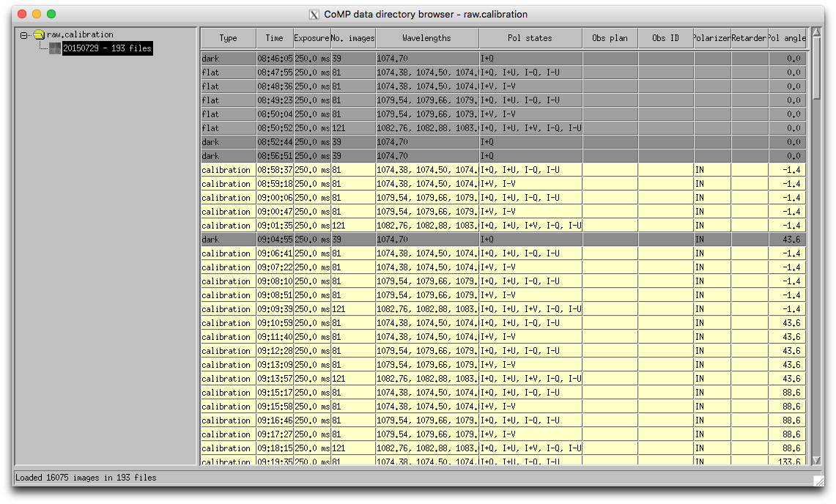The height and width of the screenshot is (504, 836).
Task: Click the green zoom button in the title bar
Action: (51, 13)
